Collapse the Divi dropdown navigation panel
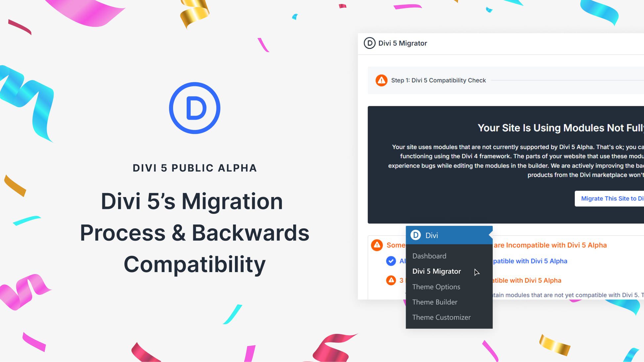This screenshot has height=362, width=644. [431, 235]
